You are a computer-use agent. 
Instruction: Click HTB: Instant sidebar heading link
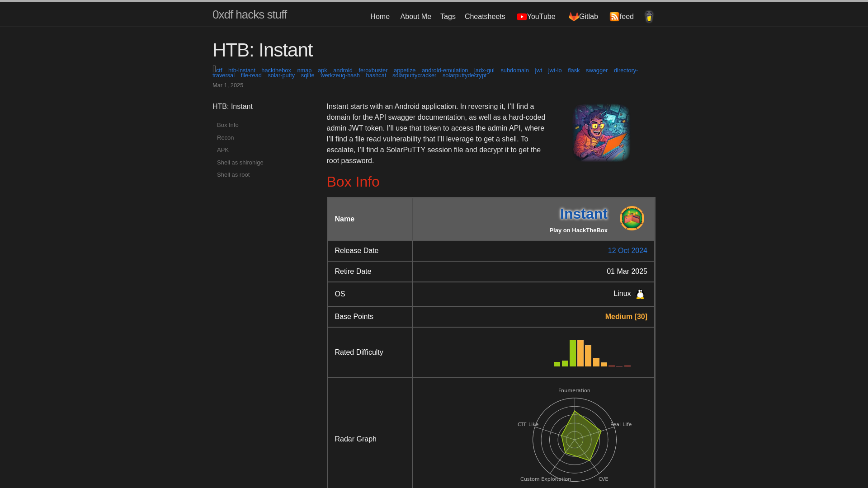[x=232, y=107]
